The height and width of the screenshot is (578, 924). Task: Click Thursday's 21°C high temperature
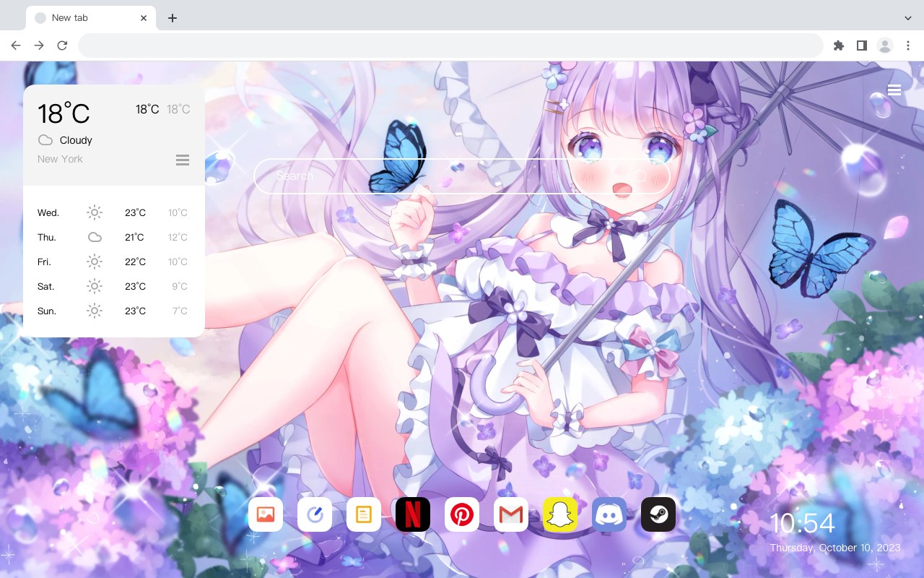135,237
